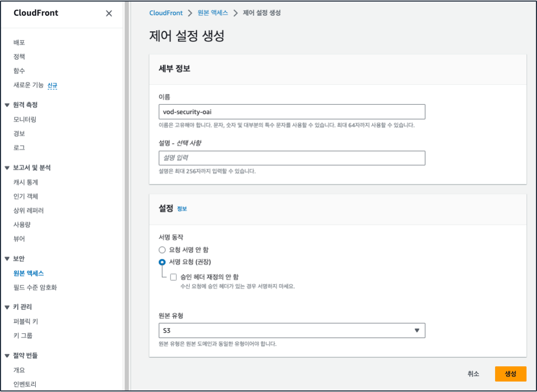Screen dimensions: 537x392
Task: Click the 취소 button
Action: (474, 374)
